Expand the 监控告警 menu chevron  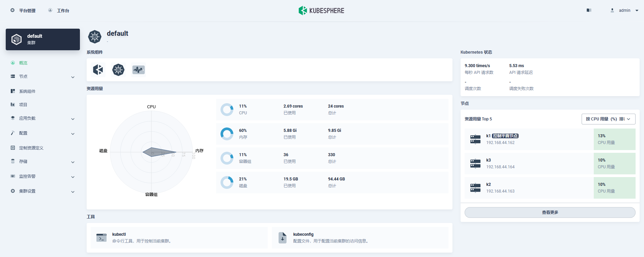[73, 177]
